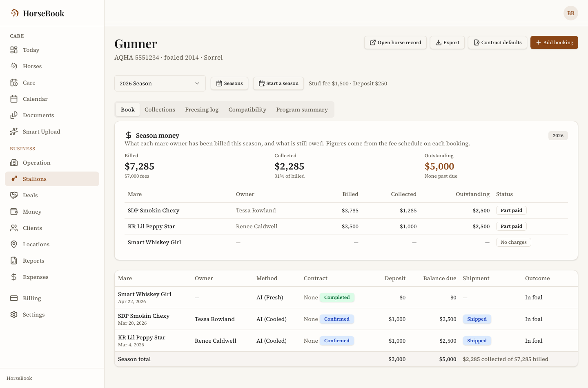The width and height of the screenshot is (588, 388).
Task: Click the Completed contract badge
Action: click(x=337, y=297)
